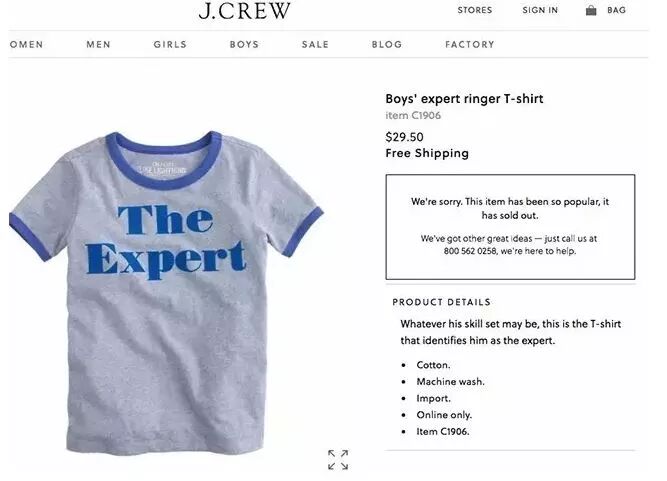The image size is (667, 481).
Task: Open the BAG link
Action: click(x=616, y=10)
